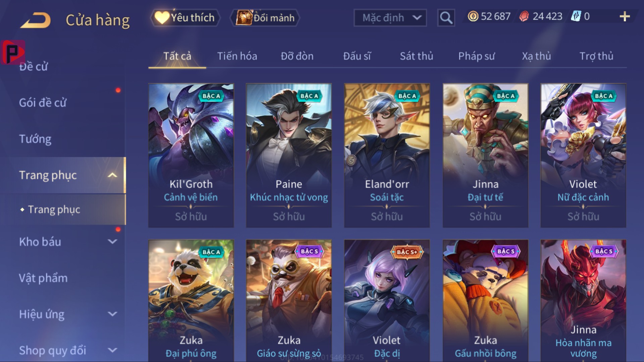This screenshot has height=362, width=644.
Task: Select the Violet Nữ đặc cảnh skin card
Action: [x=583, y=156]
